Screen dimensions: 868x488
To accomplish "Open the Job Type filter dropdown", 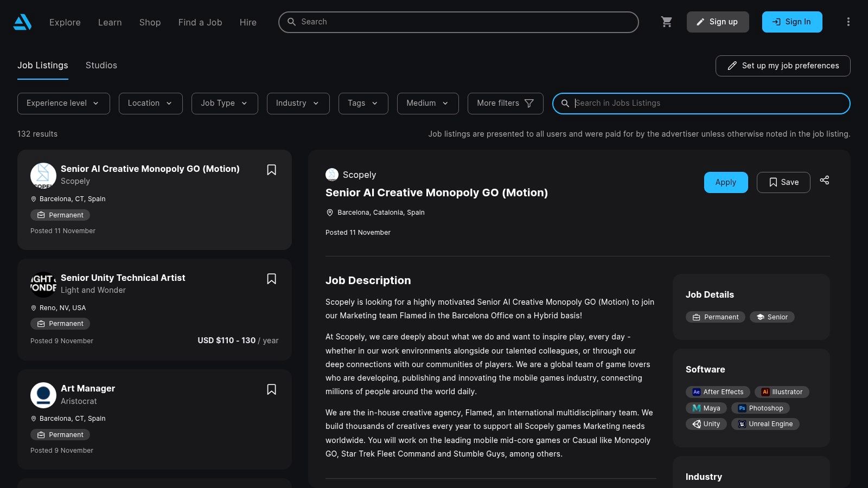I will (x=225, y=104).
